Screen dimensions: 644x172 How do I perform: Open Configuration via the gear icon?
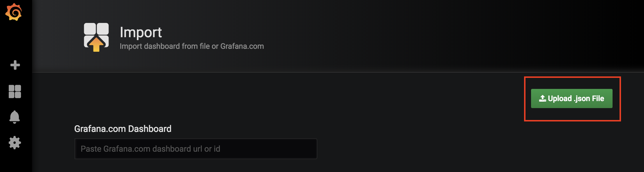coord(15,142)
